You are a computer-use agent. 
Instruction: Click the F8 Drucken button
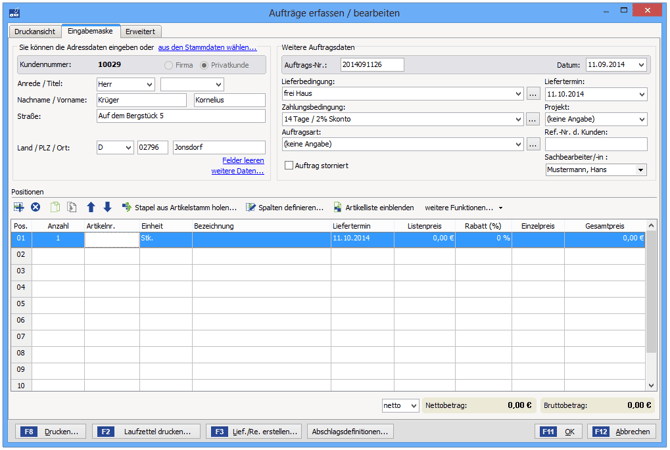50,432
